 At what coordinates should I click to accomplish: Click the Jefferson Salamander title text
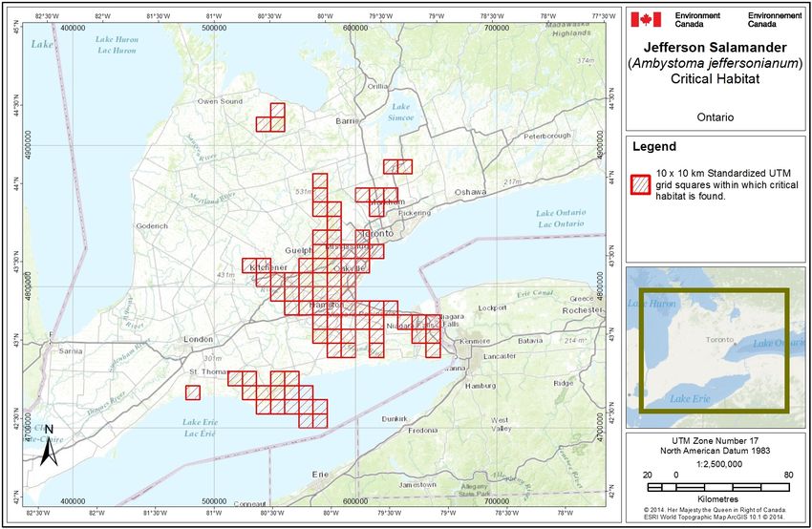[x=716, y=47]
